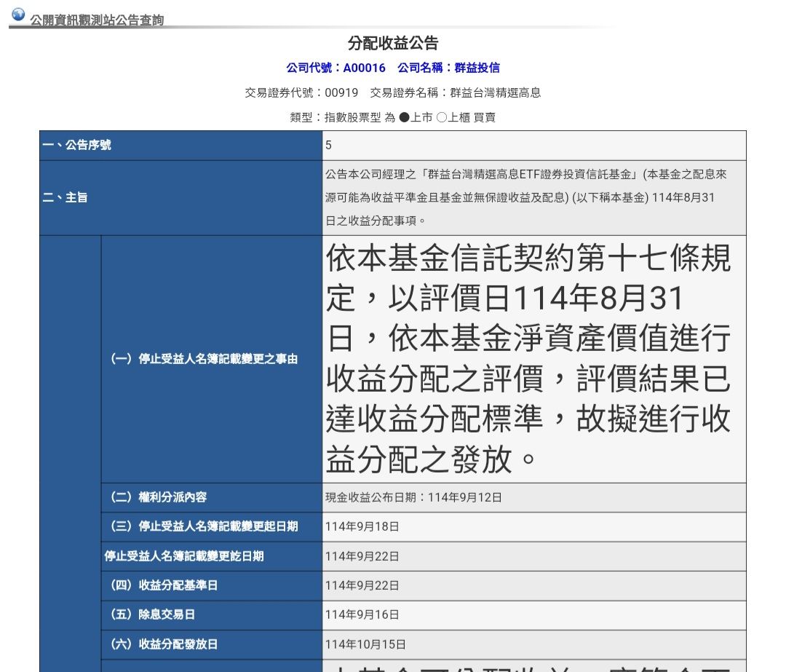
Task: Click the security code 00919
Action: (341, 92)
